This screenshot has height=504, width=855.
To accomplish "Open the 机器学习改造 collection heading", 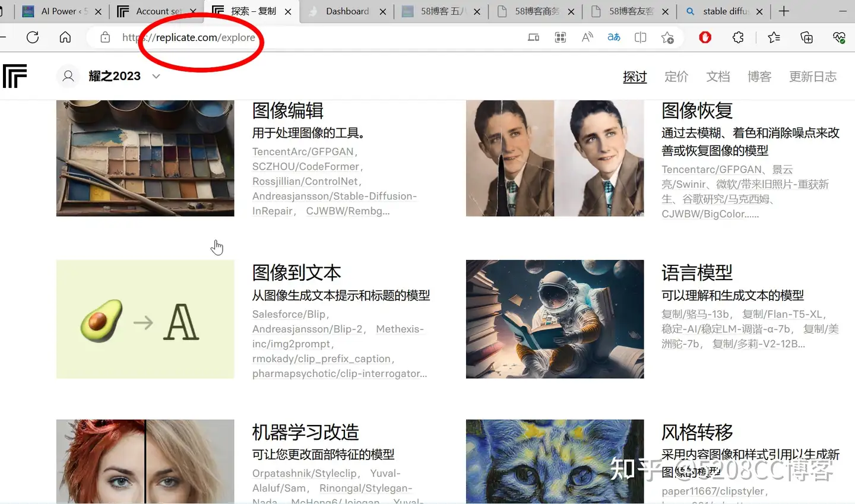I will tap(305, 432).
